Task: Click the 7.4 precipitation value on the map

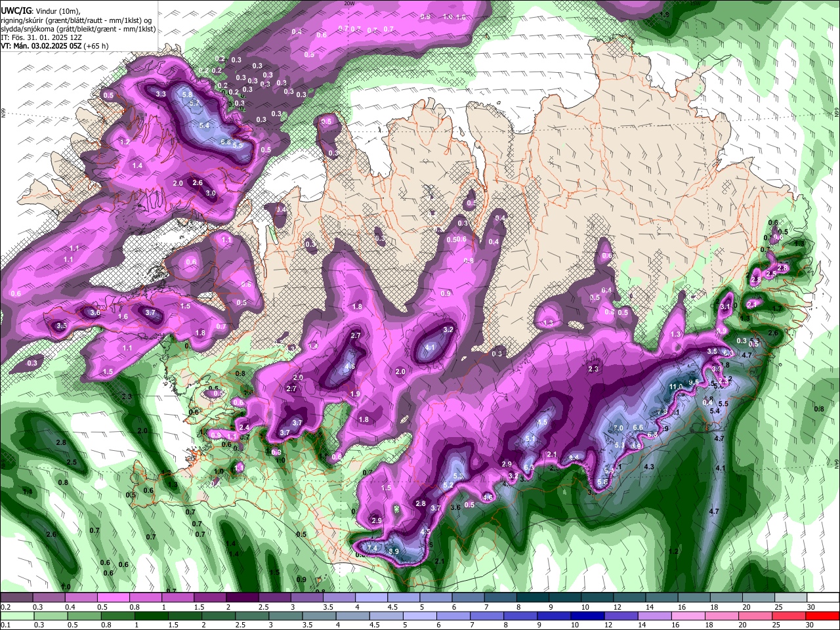Action: pos(372,548)
